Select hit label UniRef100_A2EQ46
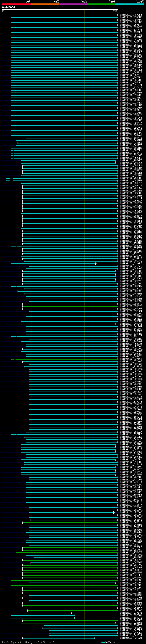Viewport: 146px width, 644px height. coord(131,279)
